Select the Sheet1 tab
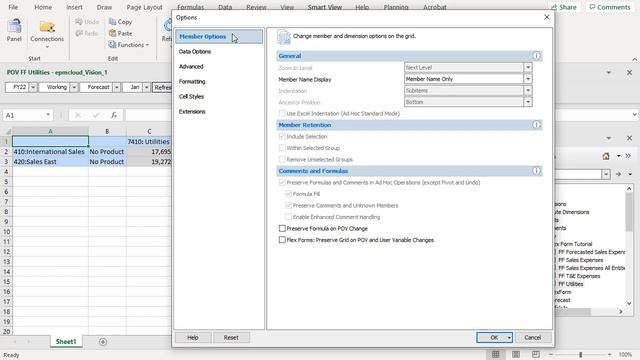Screen dimensions: 640x360 click(x=66, y=342)
